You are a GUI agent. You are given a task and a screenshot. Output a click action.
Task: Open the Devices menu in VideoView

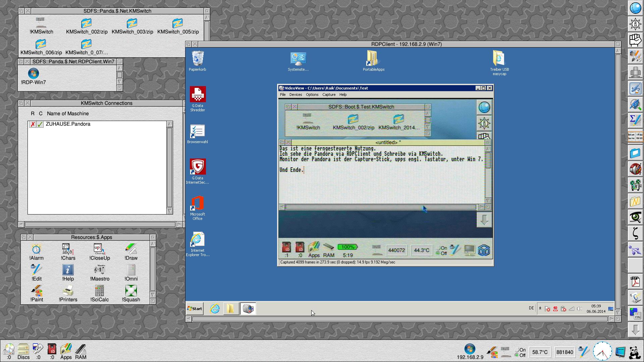click(296, 95)
